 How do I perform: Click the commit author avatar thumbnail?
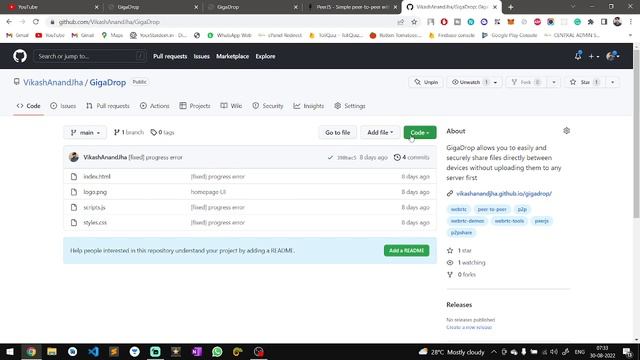click(x=74, y=157)
